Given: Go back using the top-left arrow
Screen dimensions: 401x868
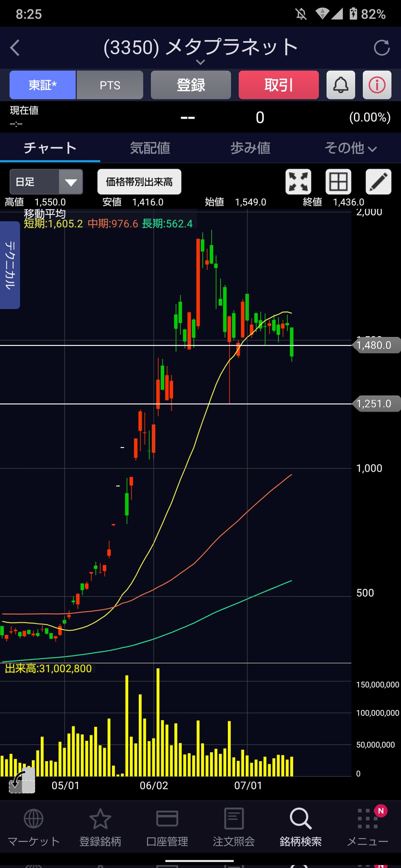Looking at the screenshot, I should click(x=15, y=48).
